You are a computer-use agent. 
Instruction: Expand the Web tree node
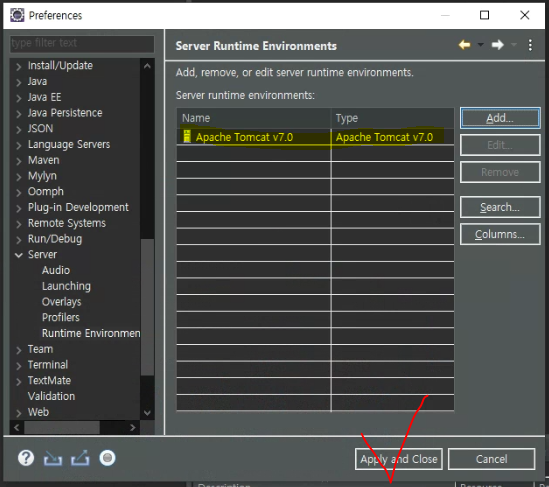click(x=19, y=413)
